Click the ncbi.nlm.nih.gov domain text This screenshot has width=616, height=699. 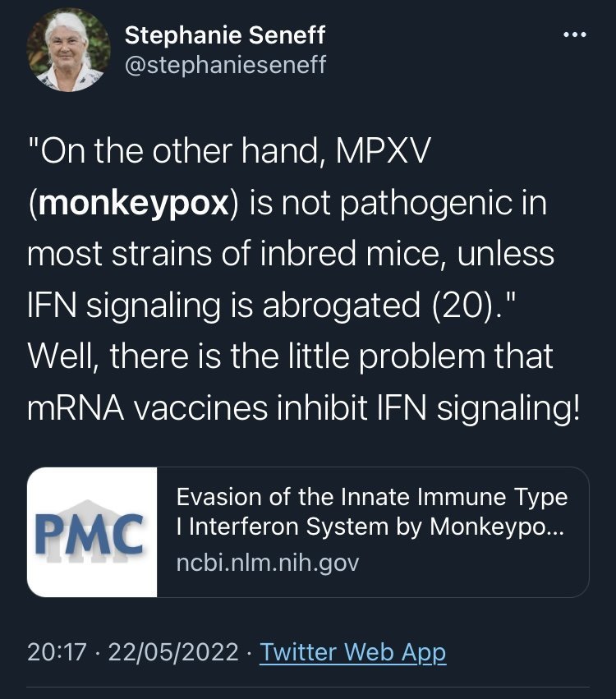268,563
